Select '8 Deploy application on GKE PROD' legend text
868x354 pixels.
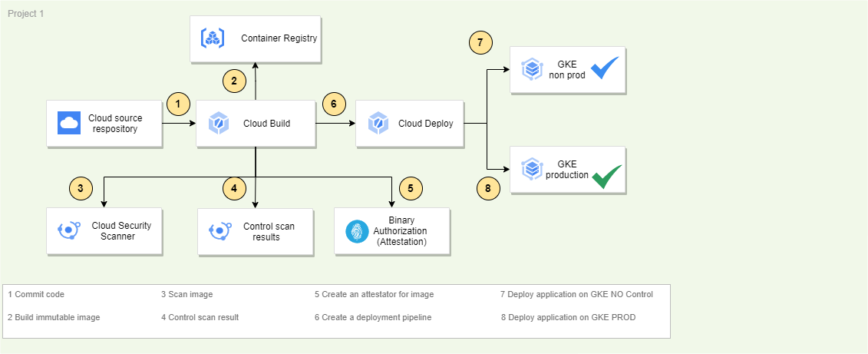(568, 317)
